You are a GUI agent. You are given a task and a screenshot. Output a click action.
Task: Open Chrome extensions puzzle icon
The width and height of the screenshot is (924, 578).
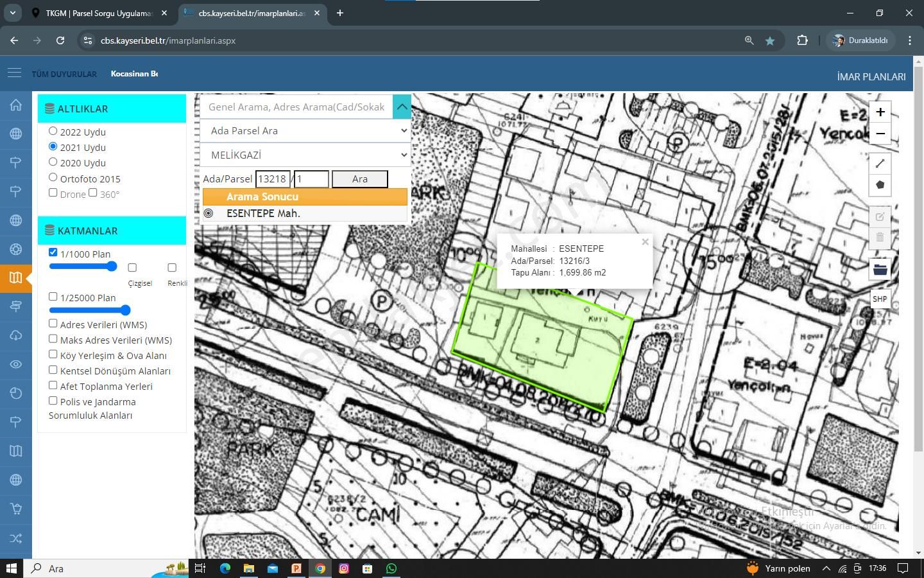(802, 40)
